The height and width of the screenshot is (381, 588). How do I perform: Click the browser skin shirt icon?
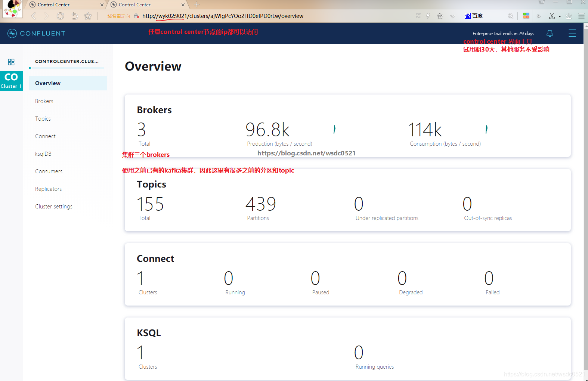(x=542, y=2)
